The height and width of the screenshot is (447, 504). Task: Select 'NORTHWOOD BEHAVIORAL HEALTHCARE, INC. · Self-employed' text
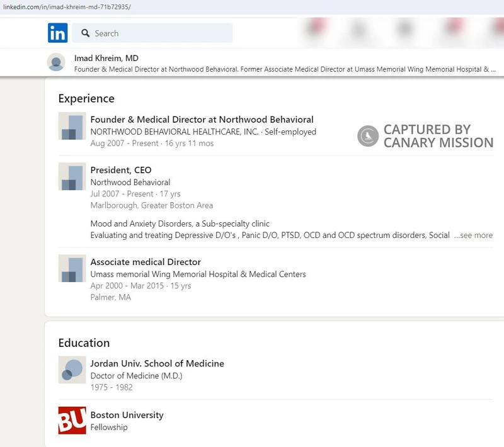tap(203, 132)
